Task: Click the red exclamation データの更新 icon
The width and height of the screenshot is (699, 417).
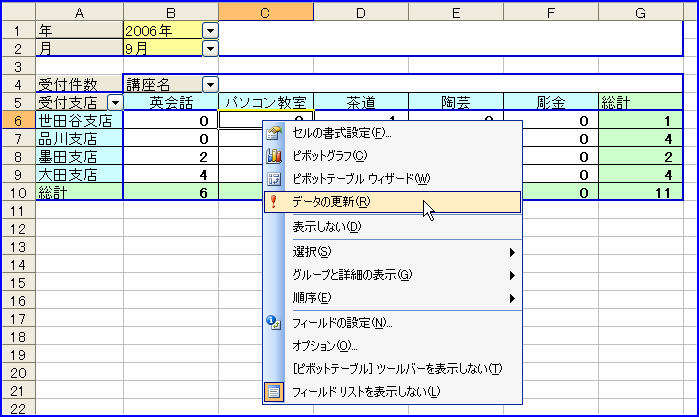Action: coord(275,202)
